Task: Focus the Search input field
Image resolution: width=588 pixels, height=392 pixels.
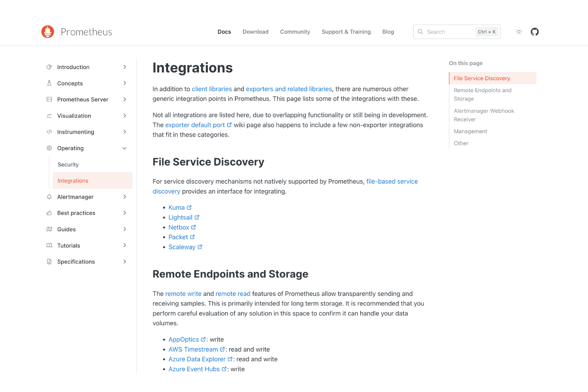Action: [x=457, y=32]
